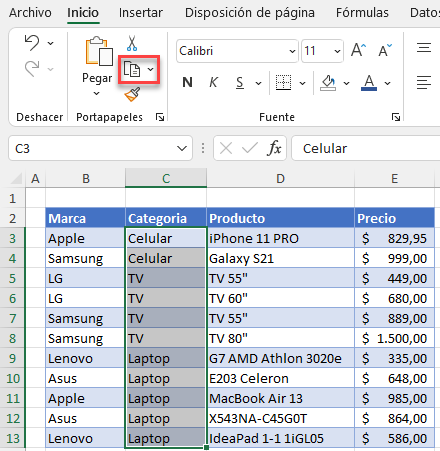The height and width of the screenshot is (451, 440).
Task: Open the Name Box dropdown arrow
Action: (182, 148)
